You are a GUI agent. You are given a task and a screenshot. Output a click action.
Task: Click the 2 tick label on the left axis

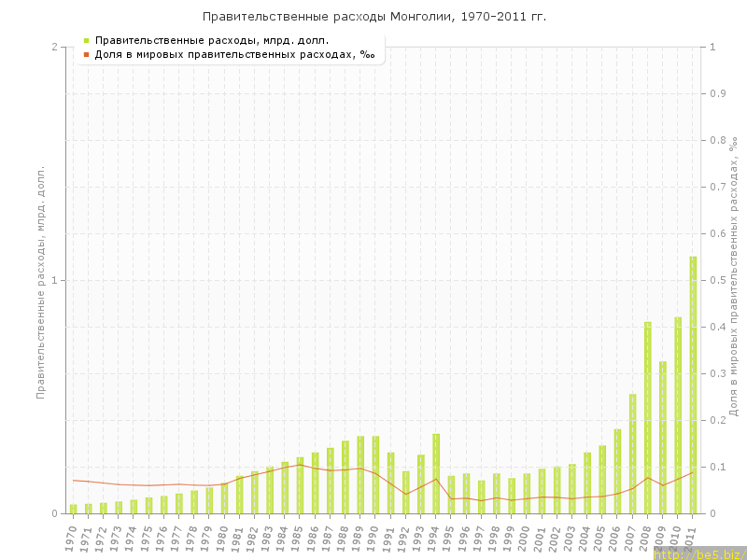(54, 47)
